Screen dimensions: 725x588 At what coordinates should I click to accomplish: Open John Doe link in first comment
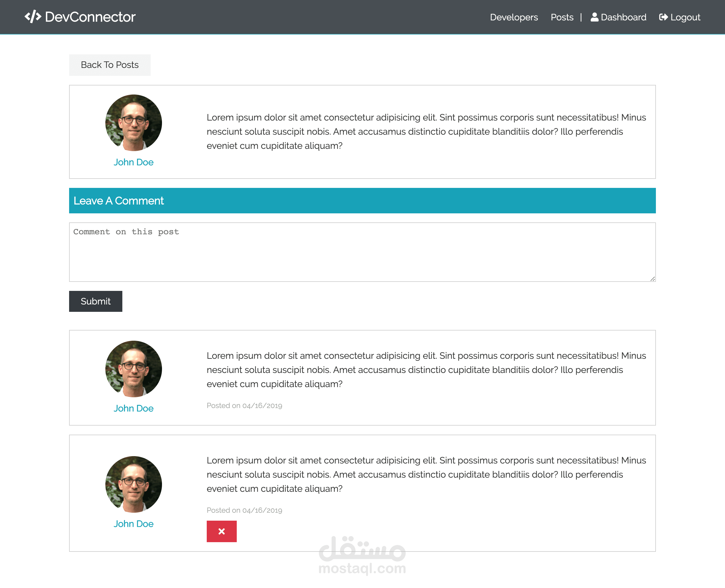point(134,408)
